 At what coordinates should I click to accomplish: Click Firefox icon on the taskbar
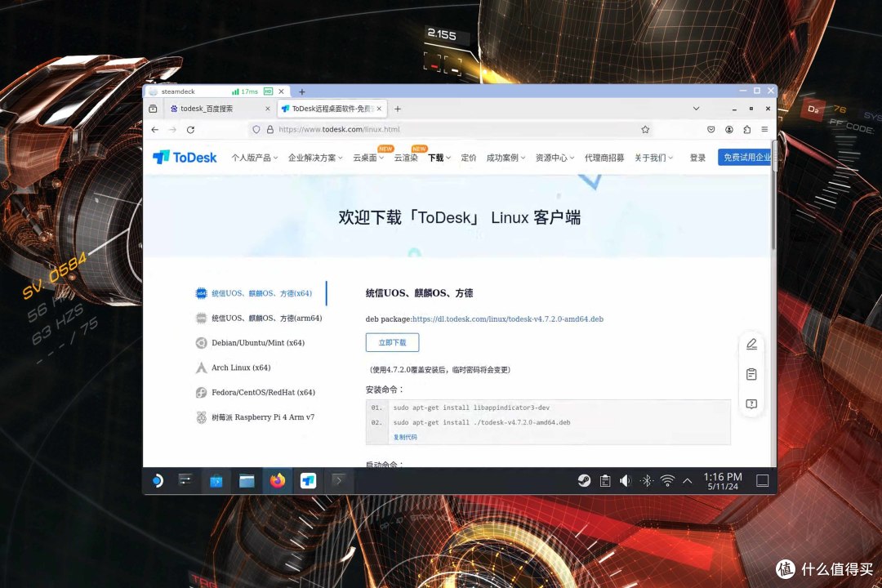click(278, 480)
